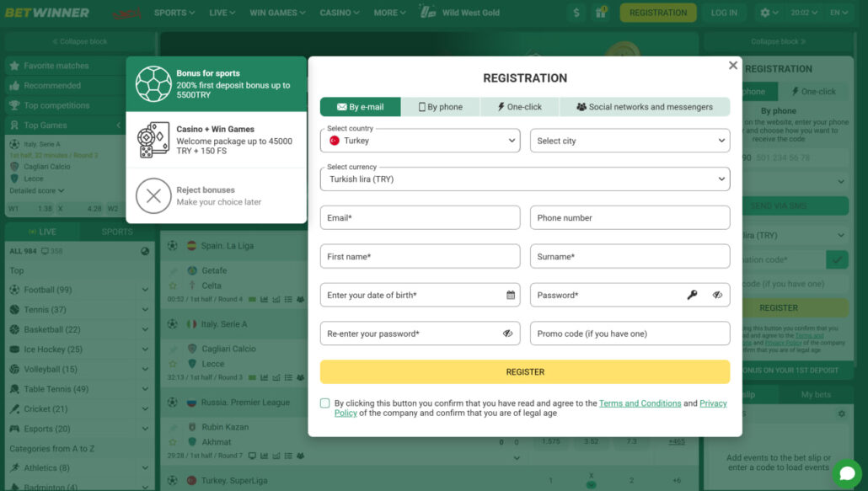Screen dimensions: 868x491
Task: Collapse the right sidebar block
Action: [779, 41]
